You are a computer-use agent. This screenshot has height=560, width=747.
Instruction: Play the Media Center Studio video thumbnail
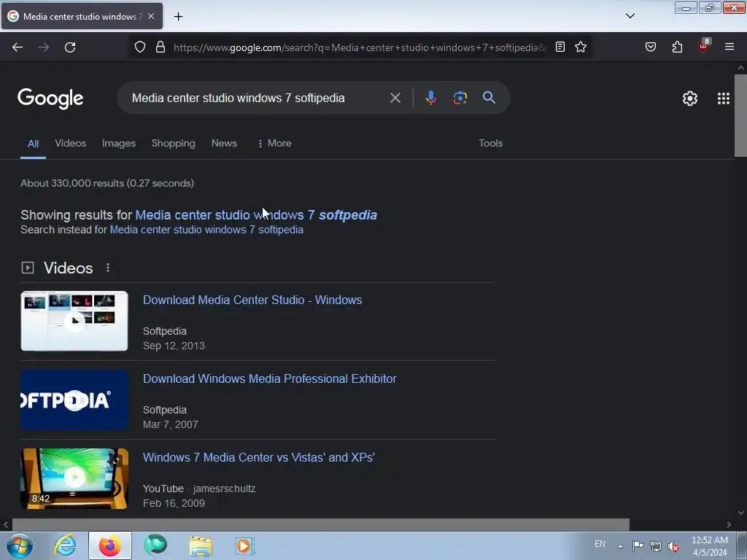pos(74,321)
